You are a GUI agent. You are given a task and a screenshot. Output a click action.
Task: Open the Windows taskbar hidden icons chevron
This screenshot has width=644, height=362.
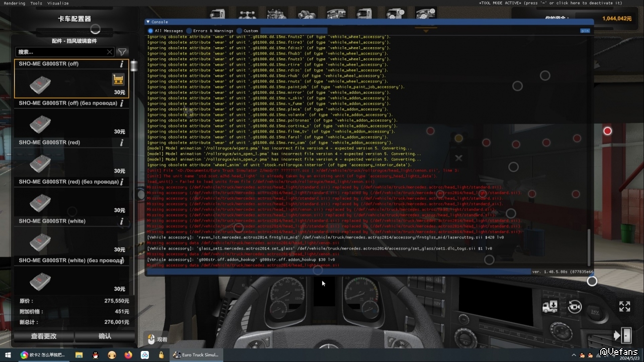coord(573,355)
